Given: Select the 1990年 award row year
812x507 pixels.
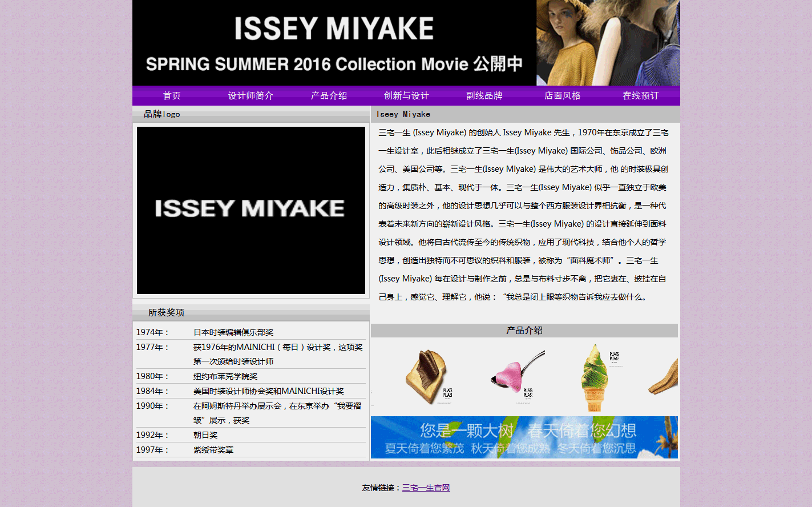Looking at the screenshot, I should (152, 406).
